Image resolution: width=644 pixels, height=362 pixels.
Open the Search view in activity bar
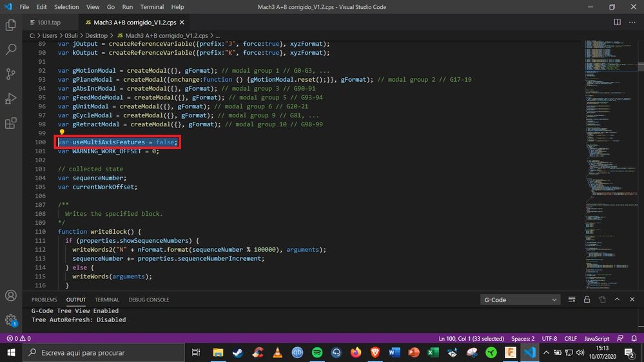pos(11,49)
